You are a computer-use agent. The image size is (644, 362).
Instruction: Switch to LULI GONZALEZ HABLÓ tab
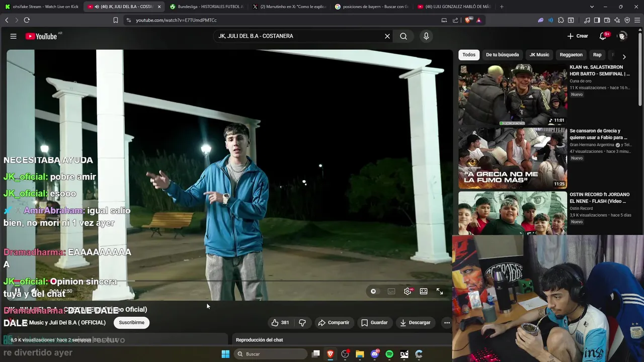pos(454,7)
